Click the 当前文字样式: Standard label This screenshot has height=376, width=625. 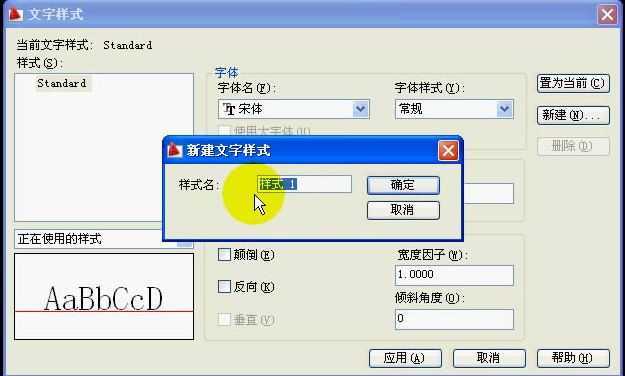pos(84,45)
